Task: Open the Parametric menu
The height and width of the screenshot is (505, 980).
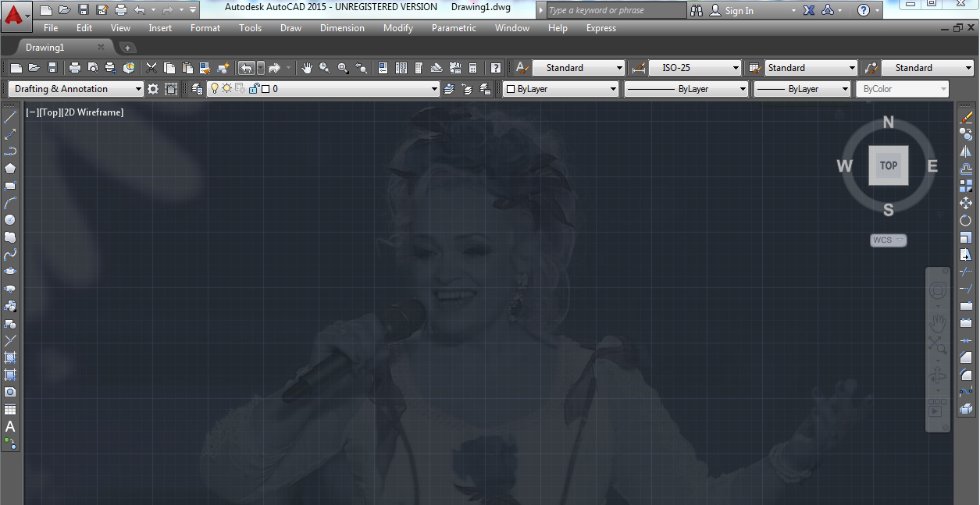Action: point(454,28)
